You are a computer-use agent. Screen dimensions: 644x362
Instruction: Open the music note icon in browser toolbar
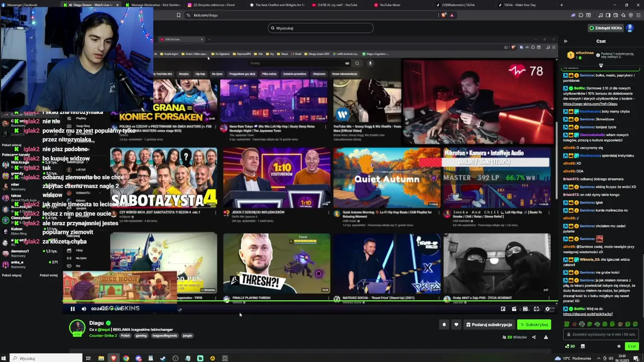[600, 15]
